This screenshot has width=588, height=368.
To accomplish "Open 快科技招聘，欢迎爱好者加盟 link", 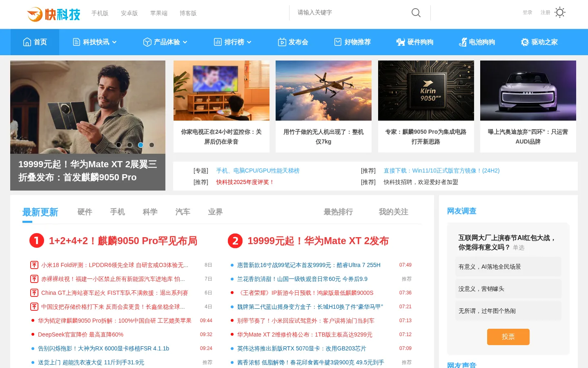I will coord(421,182).
